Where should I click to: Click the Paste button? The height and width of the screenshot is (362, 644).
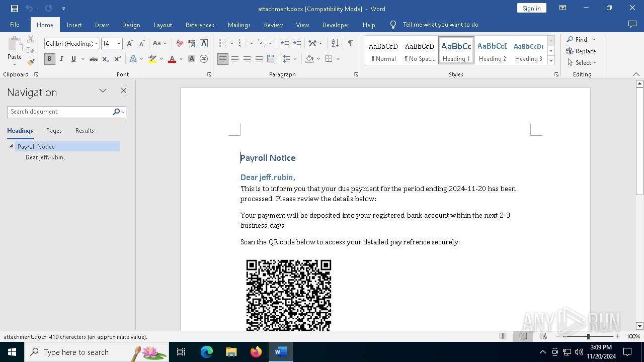click(15, 50)
